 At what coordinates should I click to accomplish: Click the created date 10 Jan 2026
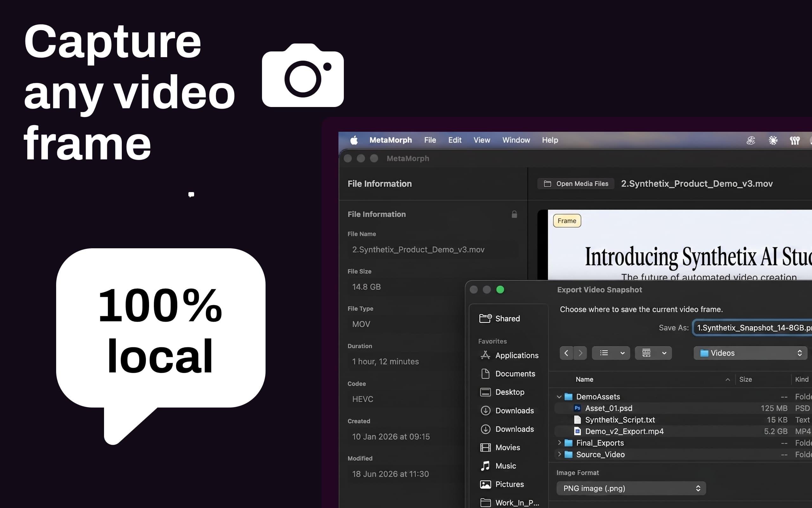[x=391, y=437]
